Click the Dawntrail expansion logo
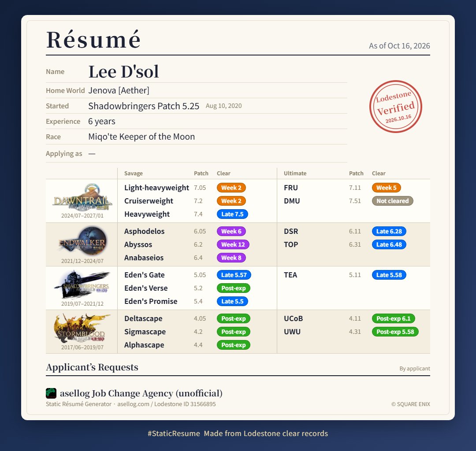The height and width of the screenshot is (451, 476). 82,197
